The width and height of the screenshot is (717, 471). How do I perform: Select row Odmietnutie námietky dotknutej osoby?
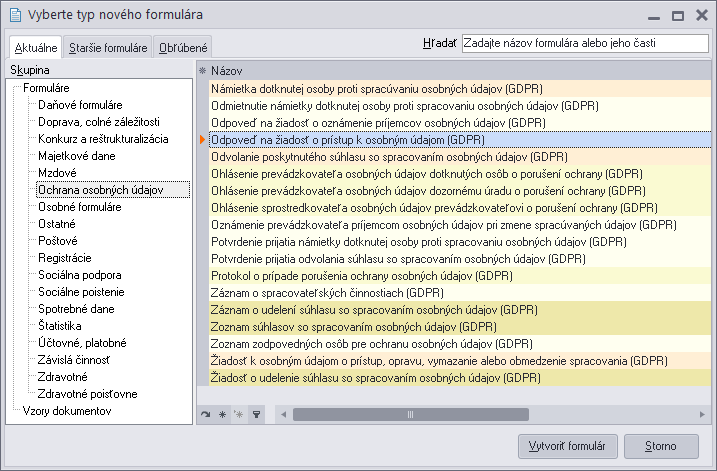point(460,106)
